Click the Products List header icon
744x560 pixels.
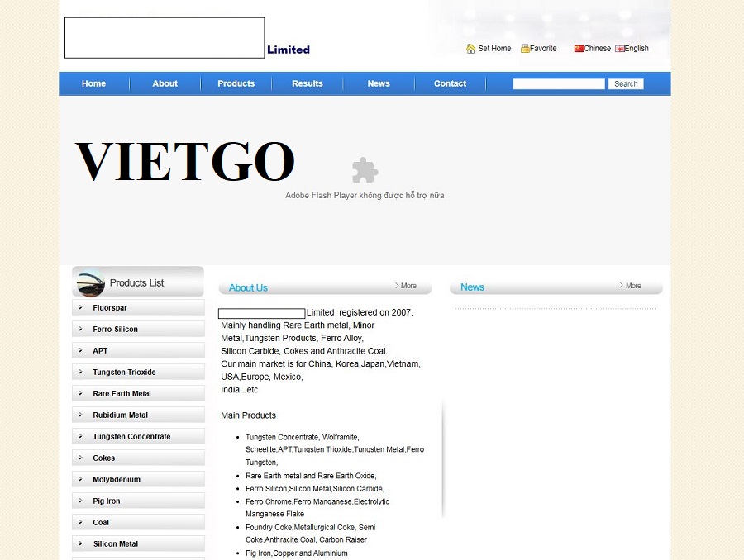(x=89, y=283)
